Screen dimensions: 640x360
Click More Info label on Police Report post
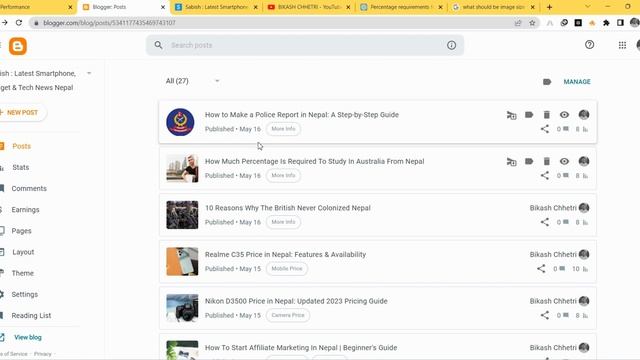pyautogui.click(x=283, y=129)
